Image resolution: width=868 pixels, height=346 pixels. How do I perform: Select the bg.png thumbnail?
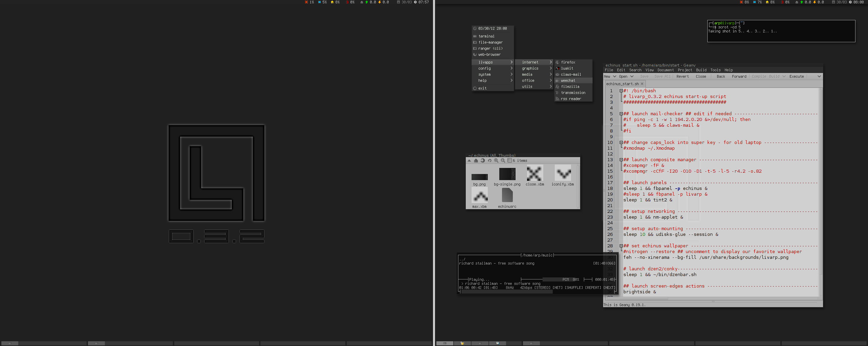[479, 177]
